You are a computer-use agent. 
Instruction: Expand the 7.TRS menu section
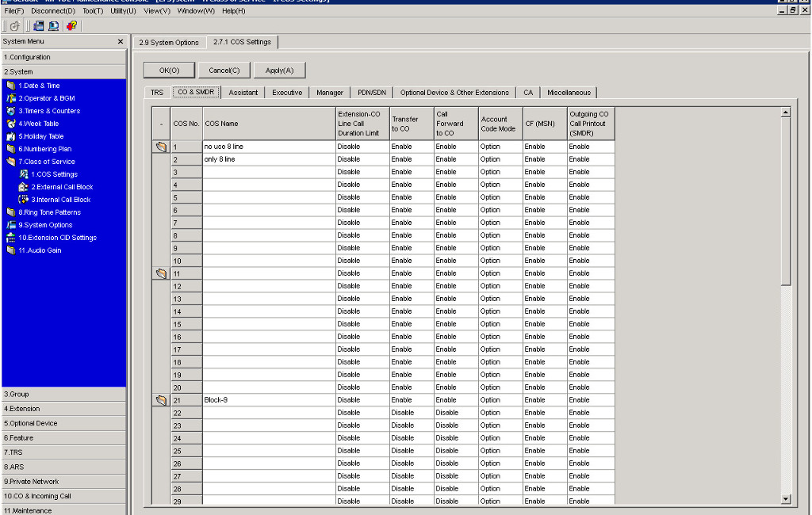coord(63,452)
